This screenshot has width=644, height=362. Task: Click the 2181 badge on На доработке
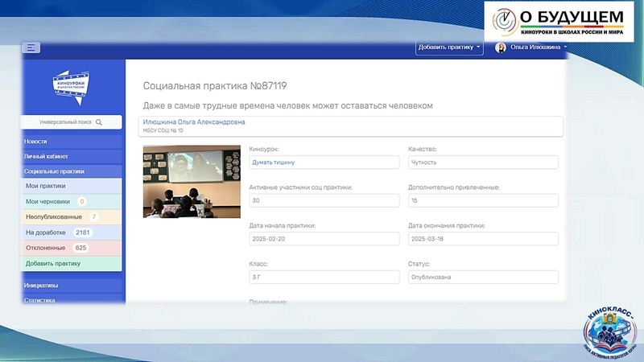click(83, 232)
